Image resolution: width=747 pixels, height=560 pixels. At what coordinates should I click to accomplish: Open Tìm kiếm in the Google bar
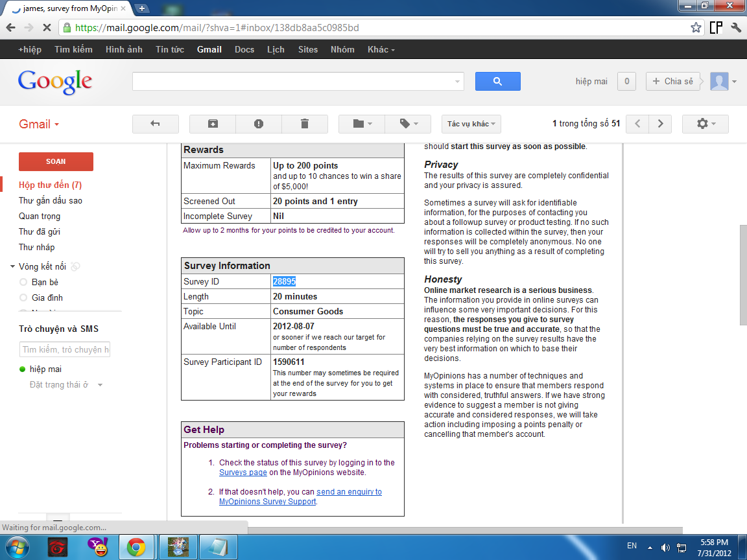(73, 49)
